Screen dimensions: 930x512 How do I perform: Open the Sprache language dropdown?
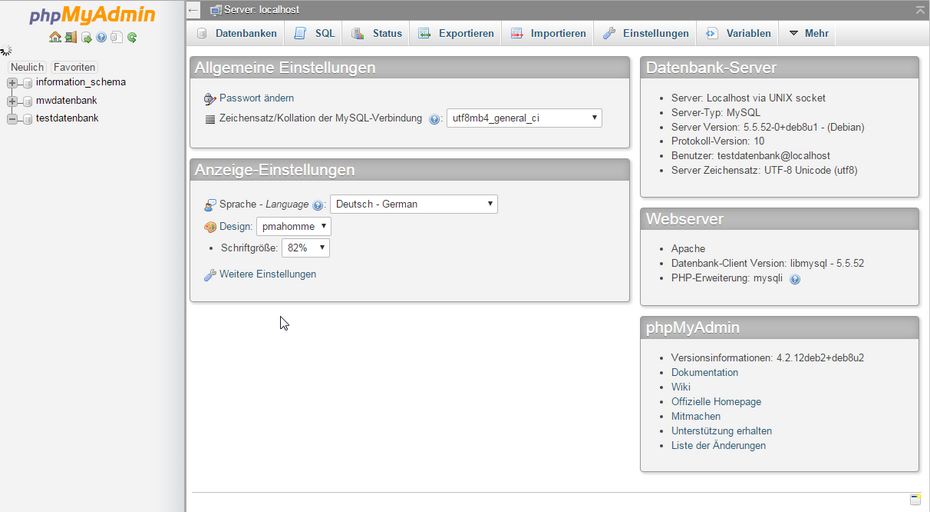click(413, 204)
